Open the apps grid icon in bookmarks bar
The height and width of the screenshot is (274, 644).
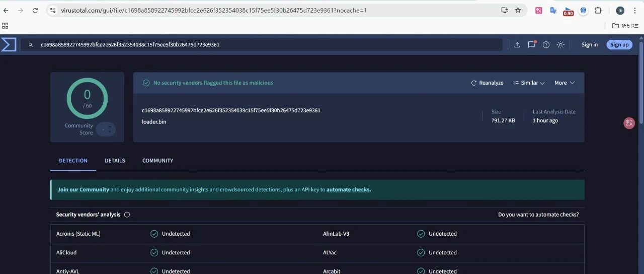tap(5, 25)
